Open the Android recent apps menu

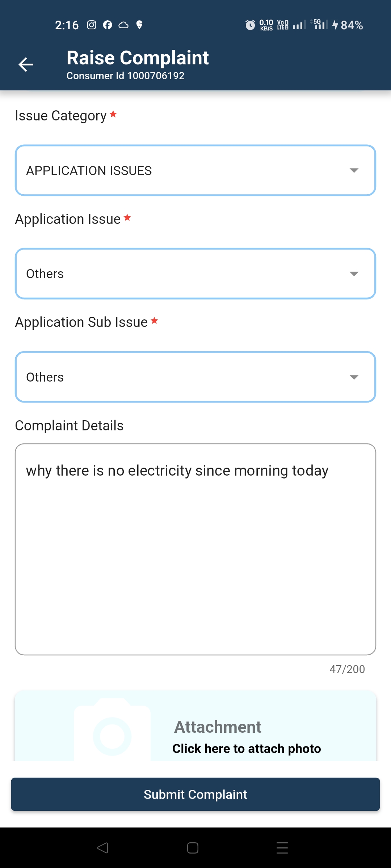tap(282, 848)
